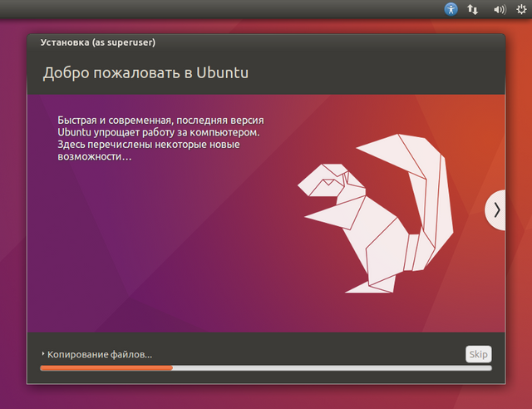Open the sound volume indicator
The height and width of the screenshot is (409, 532).
(500, 9)
